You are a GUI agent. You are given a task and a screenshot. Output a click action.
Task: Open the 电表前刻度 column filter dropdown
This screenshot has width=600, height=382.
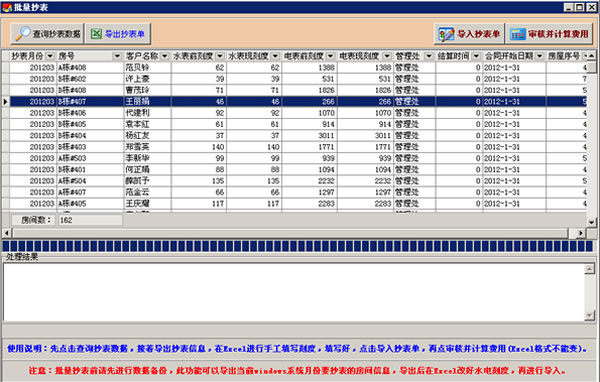(x=331, y=56)
